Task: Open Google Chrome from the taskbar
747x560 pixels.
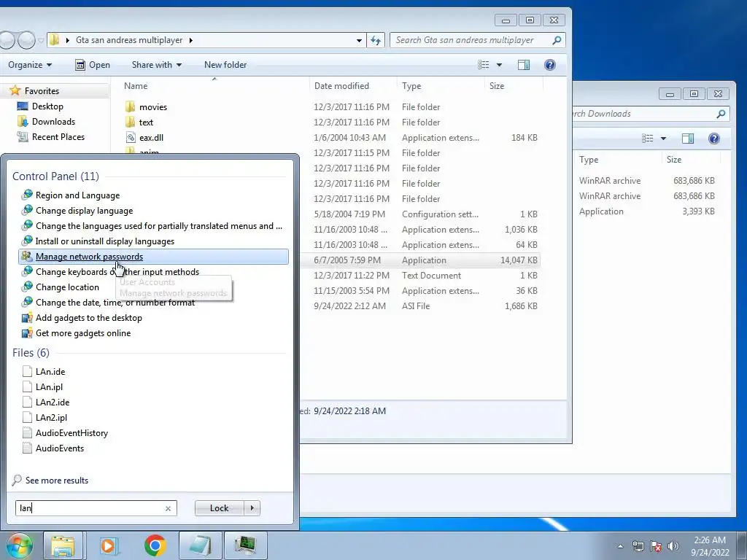Action: click(x=155, y=545)
